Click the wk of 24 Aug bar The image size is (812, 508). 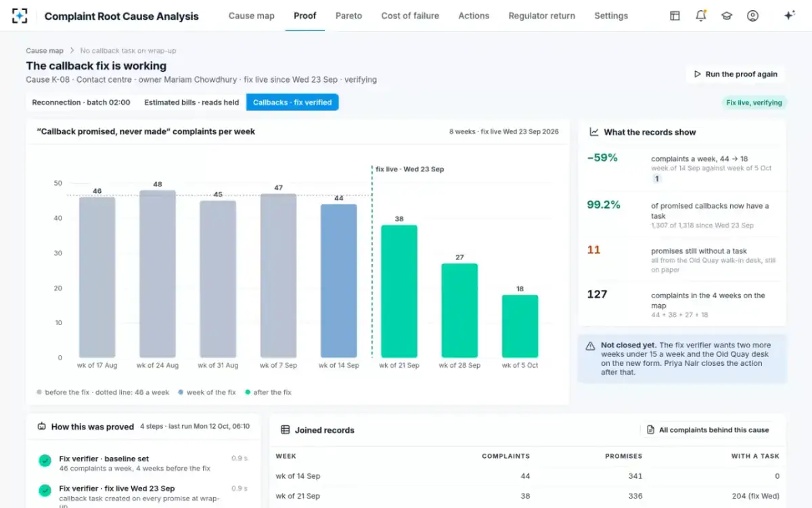[158, 274]
